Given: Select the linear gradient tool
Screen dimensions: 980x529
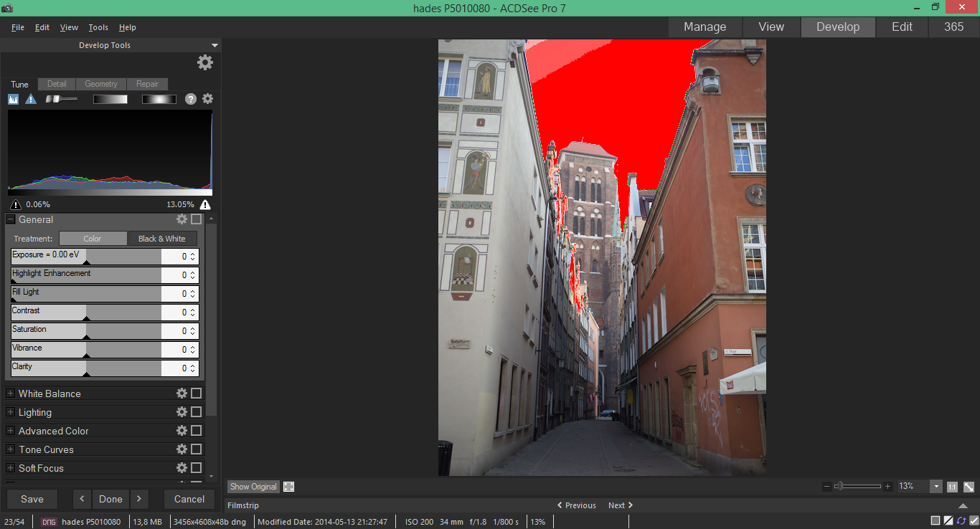Looking at the screenshot, I should 110,99.
